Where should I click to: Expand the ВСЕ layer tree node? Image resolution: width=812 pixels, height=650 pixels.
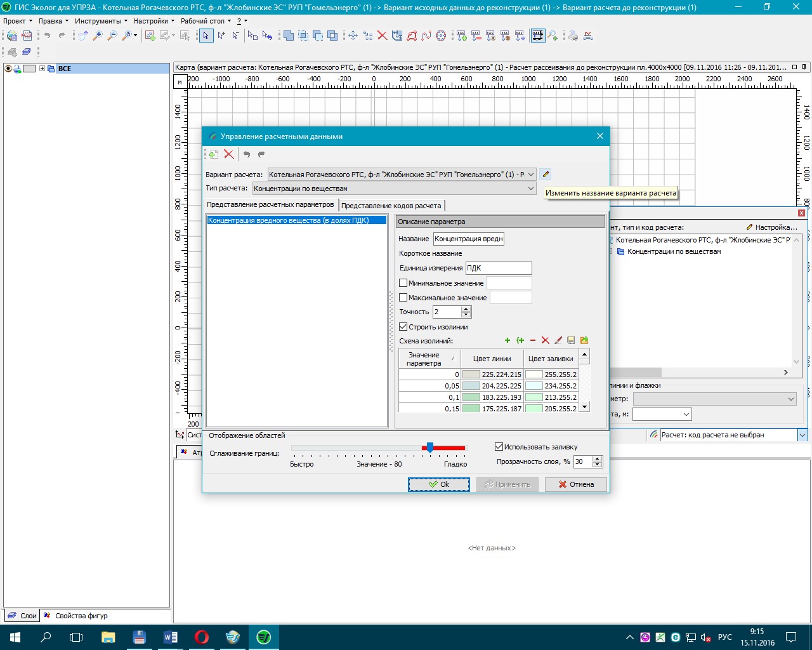pyautogui.click(x=42, y=69)
